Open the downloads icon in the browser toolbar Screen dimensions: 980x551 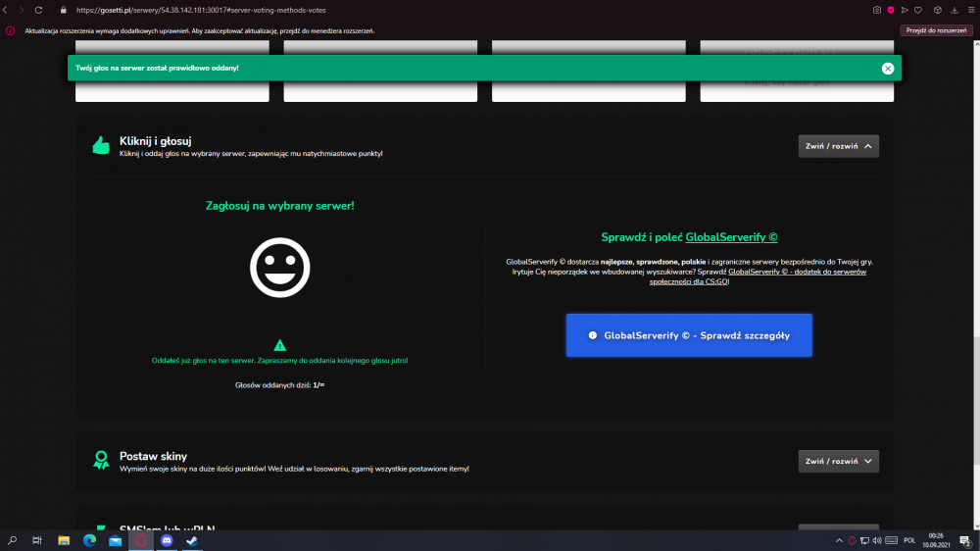coord(955,10)
